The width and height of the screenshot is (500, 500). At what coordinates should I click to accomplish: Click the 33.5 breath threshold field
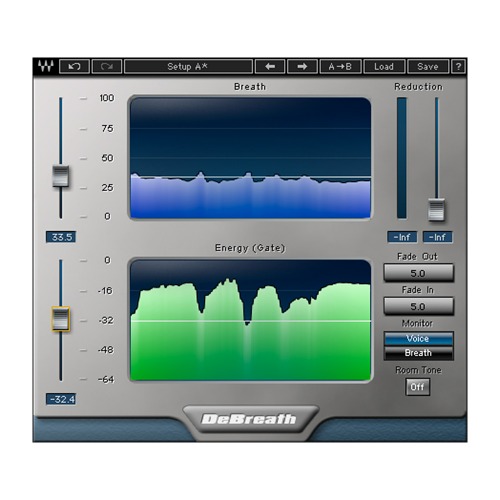coord(61,237)
